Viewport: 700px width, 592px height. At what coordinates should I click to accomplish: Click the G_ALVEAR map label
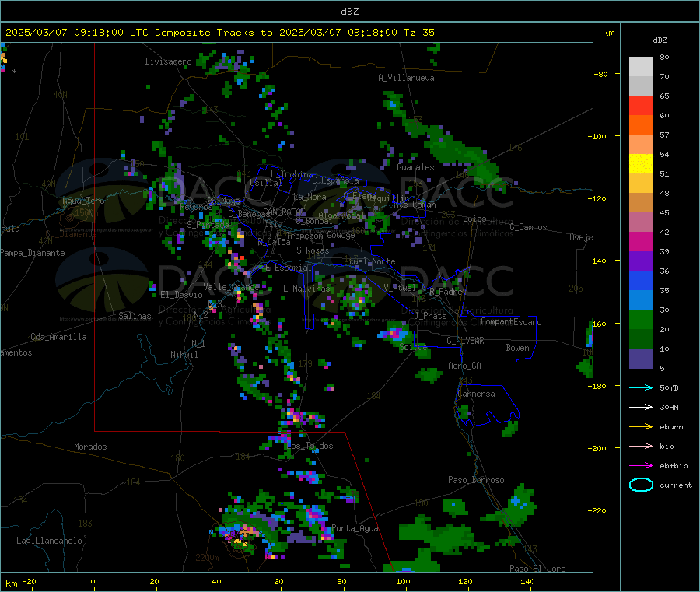click(465, 341)
